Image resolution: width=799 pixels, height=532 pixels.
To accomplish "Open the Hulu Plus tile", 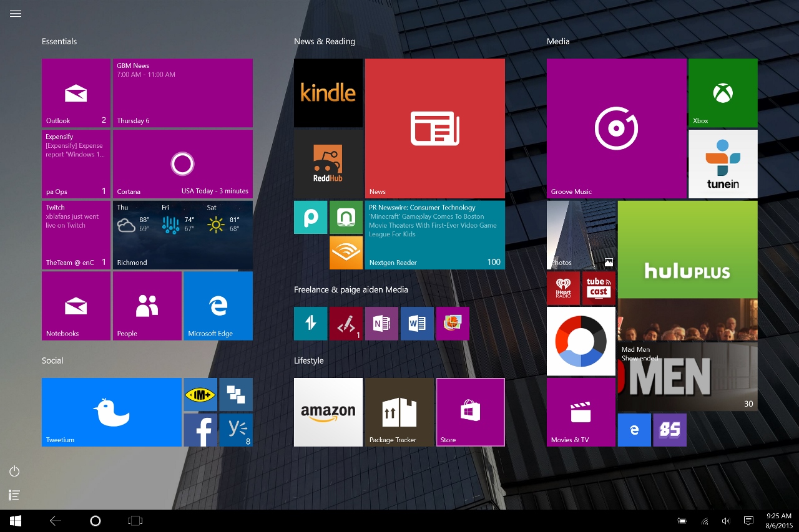I will [688, 249].
